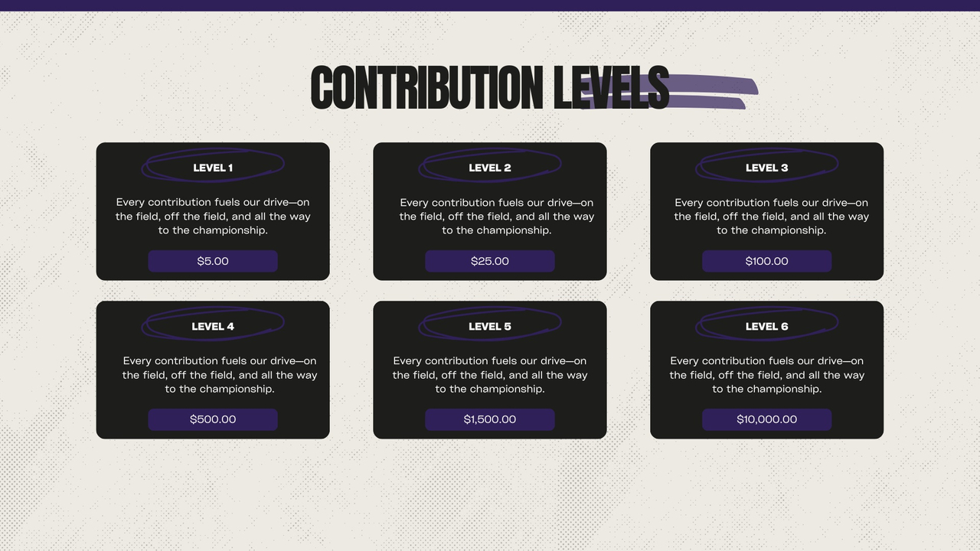Select the Contribution Levels heading
The image size is (980, 551).
pos(490,87)
